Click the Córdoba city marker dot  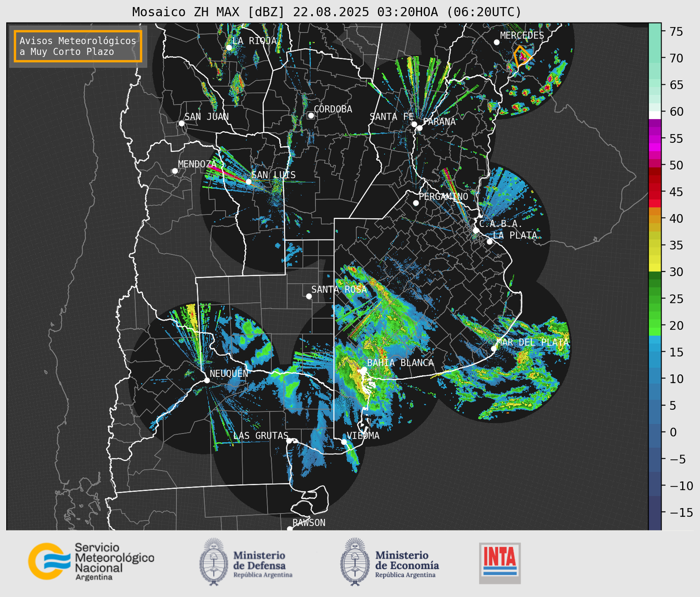click(x=311, y=115)
